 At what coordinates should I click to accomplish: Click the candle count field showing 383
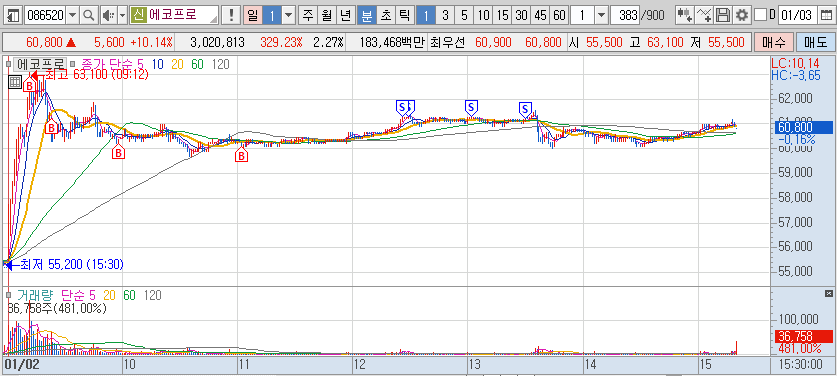click(x=625, y=15)
